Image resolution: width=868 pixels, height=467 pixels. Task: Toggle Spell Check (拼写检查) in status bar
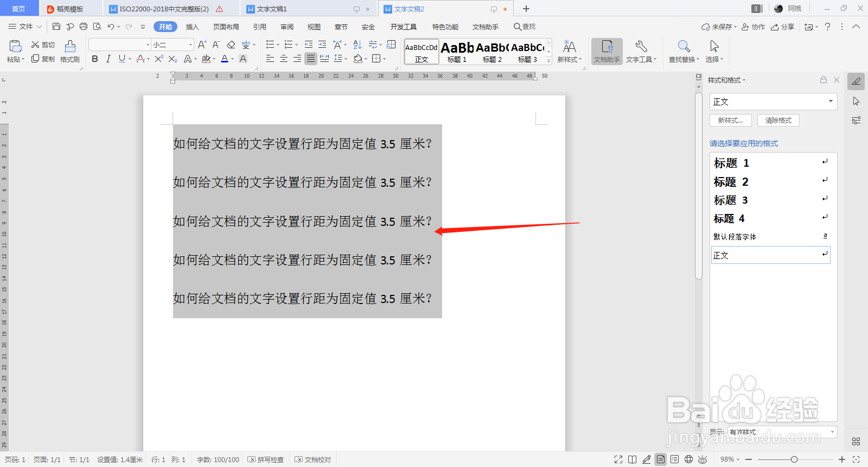coord(266,459)
